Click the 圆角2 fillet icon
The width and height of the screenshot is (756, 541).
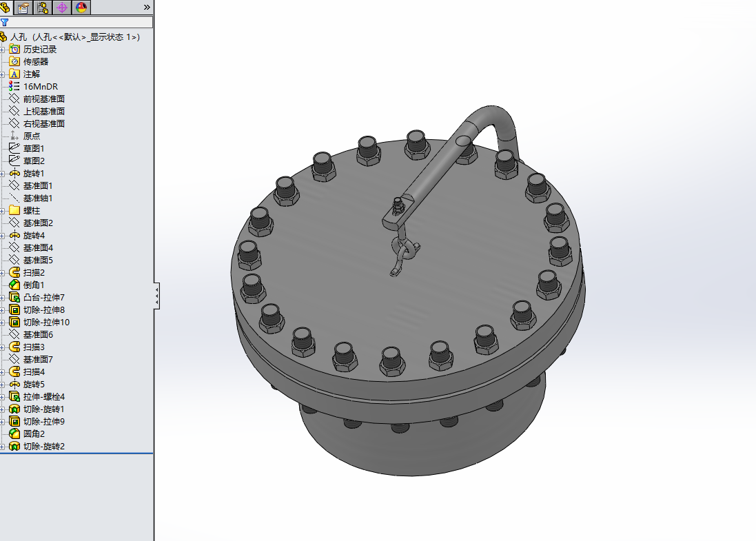[x=14, y=433]
